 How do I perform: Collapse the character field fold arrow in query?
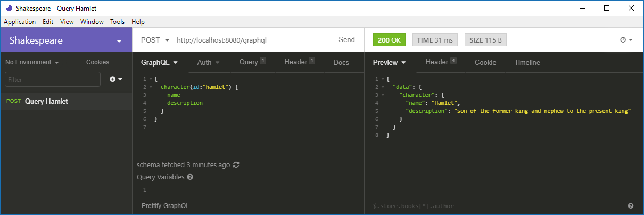tap(151, 87)
